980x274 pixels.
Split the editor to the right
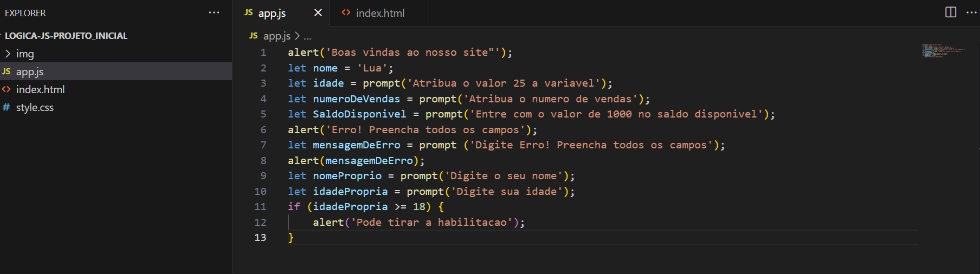click(951, 12)
